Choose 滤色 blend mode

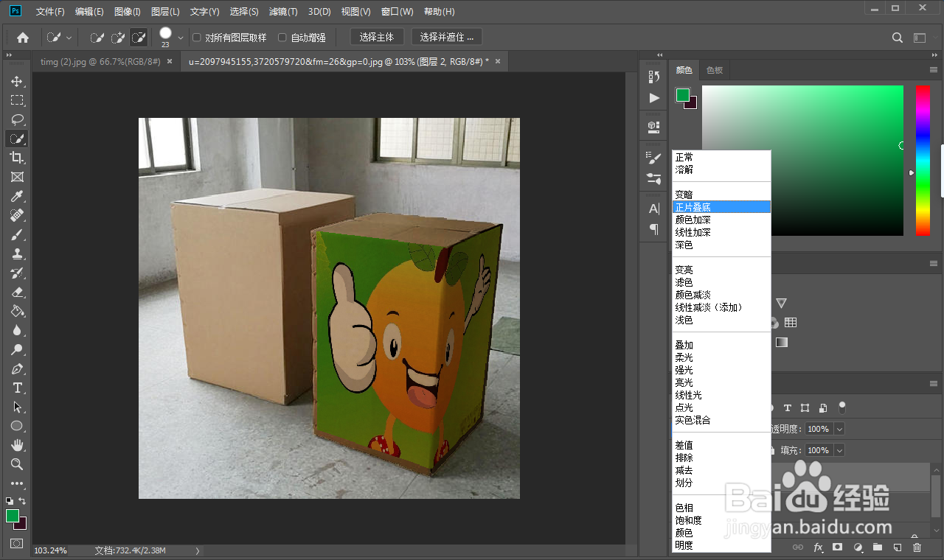coord(721,282)
